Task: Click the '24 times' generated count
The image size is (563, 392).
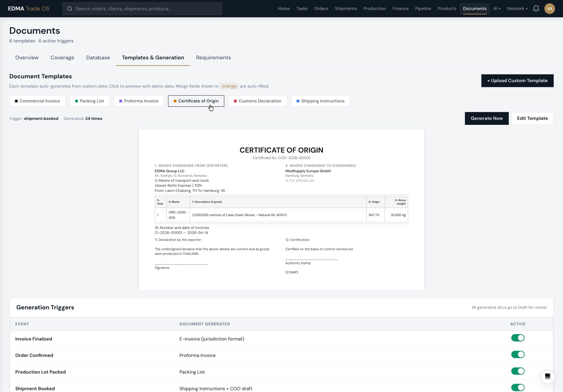Action: [x=94, y=119]
